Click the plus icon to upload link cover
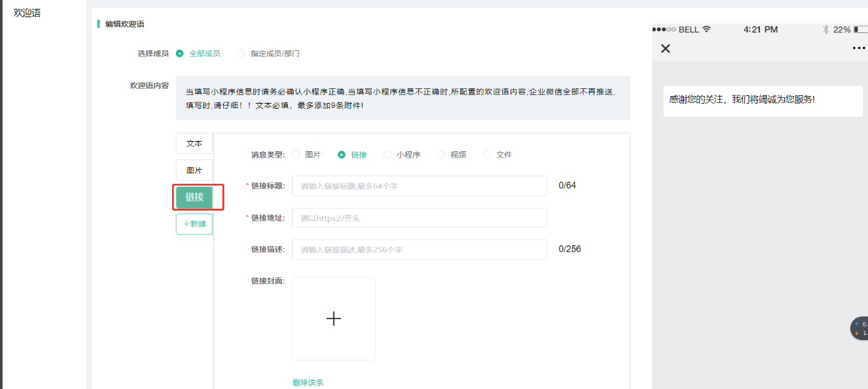Viewport: 868px width, 389px height. click(333, 318)
